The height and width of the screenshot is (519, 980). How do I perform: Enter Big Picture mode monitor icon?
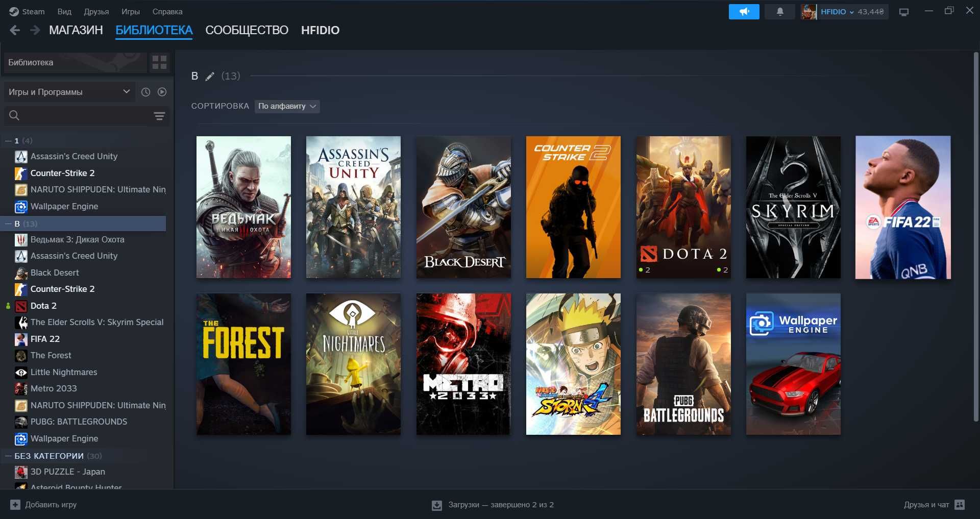[904, 12]
